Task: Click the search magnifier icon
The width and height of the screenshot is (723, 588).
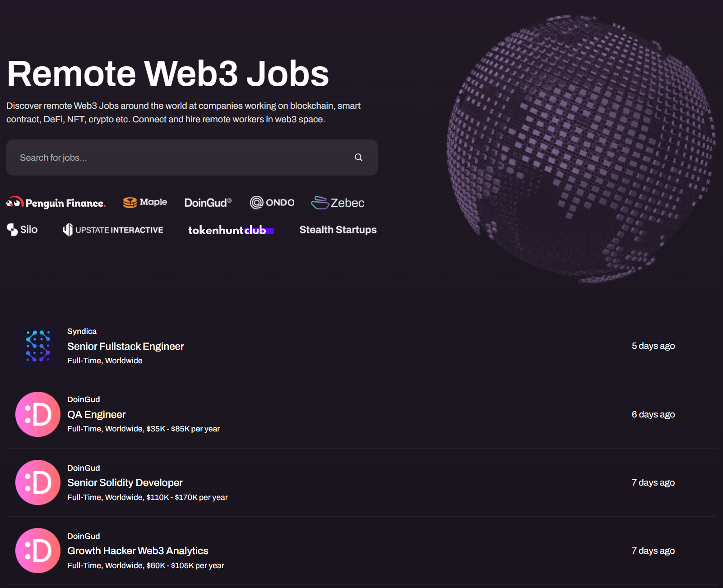Action: click(x=358, y=157)
